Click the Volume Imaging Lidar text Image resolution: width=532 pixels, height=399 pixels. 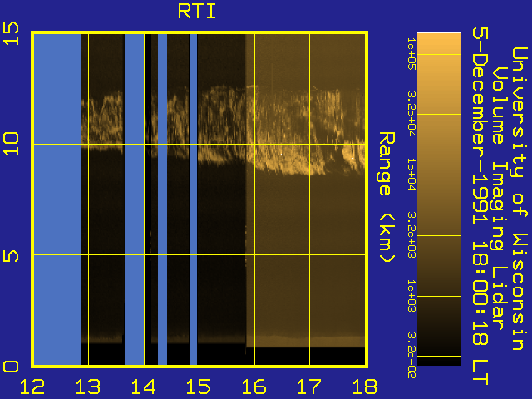499,199
